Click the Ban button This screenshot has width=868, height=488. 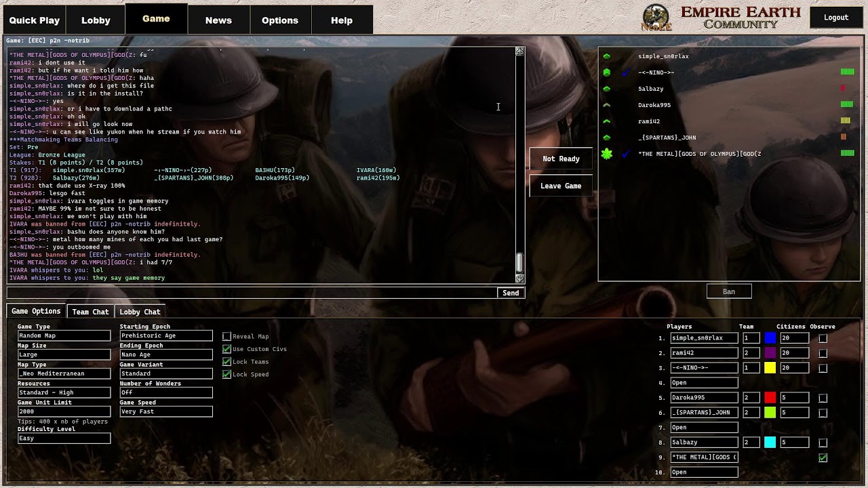728,291
